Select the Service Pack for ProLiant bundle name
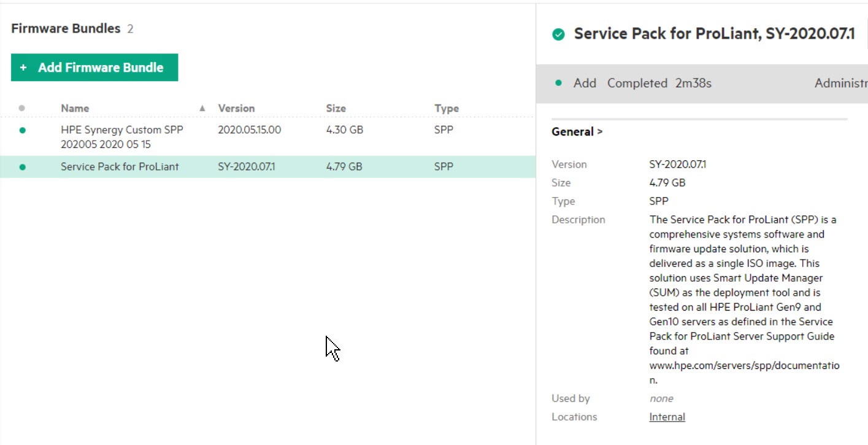Viewport: 868px width, 445px height. pos(120,167)
